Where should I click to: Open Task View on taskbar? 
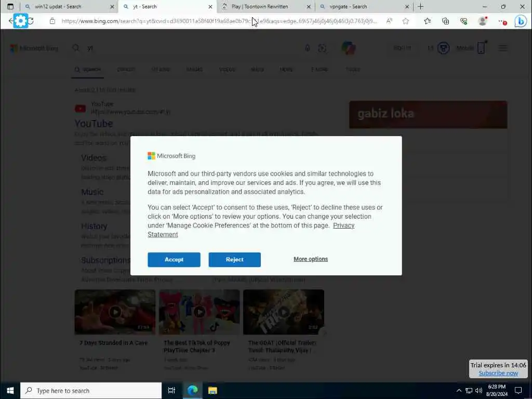pos(171,391)
